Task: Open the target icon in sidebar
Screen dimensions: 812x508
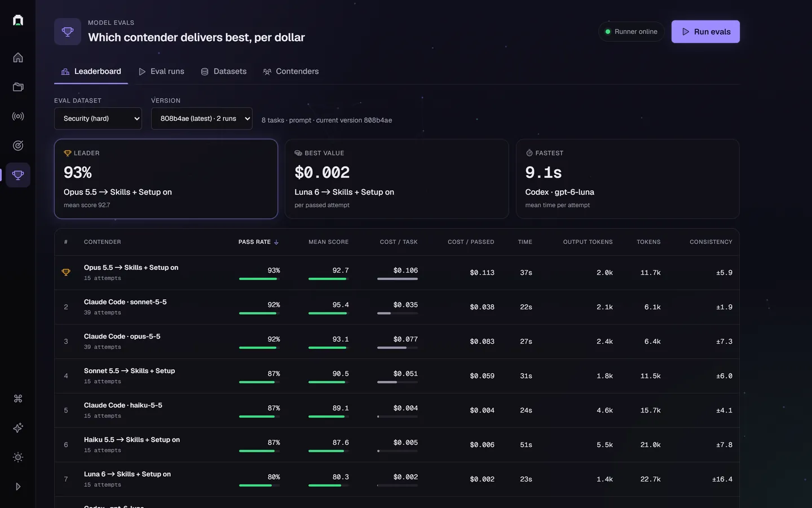Action: [x=18, y=146]
